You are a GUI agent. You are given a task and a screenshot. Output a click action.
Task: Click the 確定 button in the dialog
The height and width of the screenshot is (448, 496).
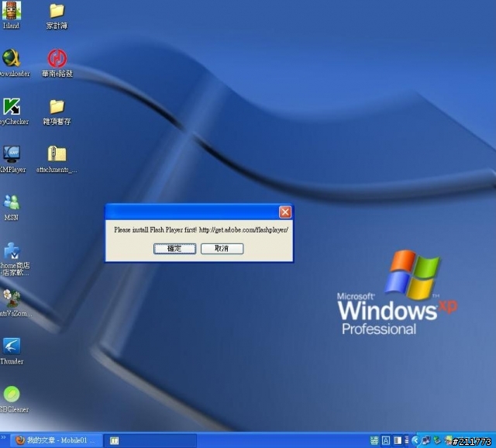(174, 249)
